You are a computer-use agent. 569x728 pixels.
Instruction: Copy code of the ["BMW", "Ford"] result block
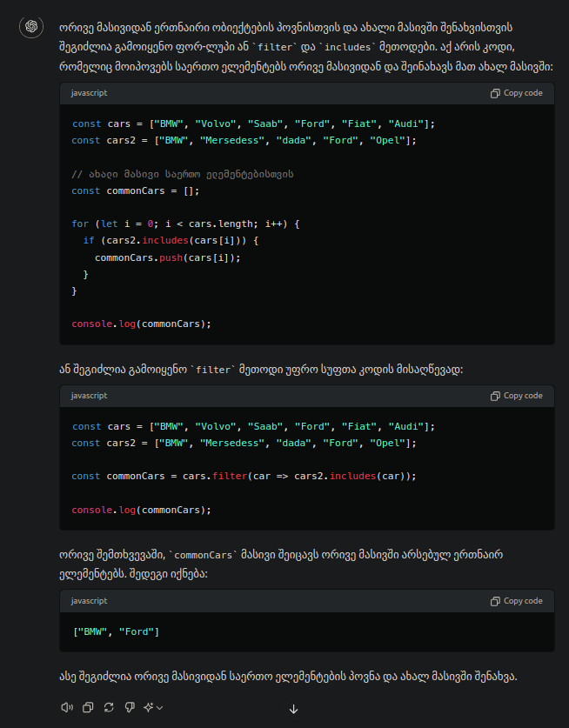[x=517, y=601]
